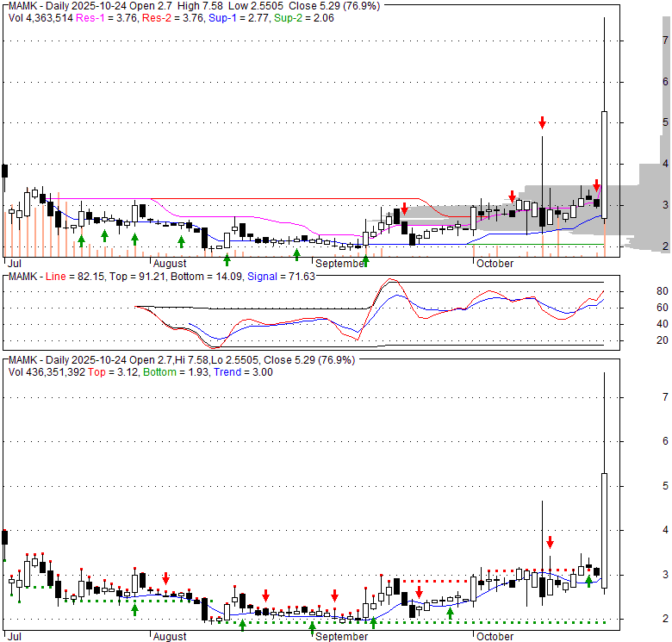
Task: Click price level 5 on bottom chart scale
Action: point(665,486)
